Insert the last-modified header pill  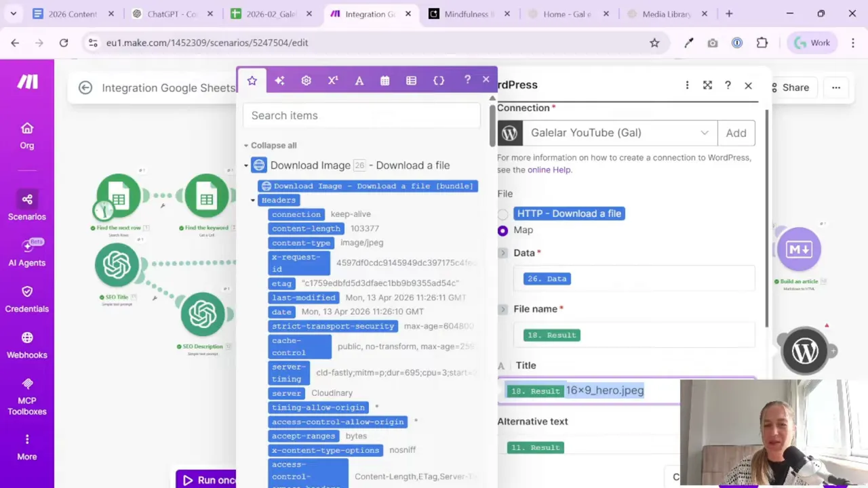tap(304, 298)
